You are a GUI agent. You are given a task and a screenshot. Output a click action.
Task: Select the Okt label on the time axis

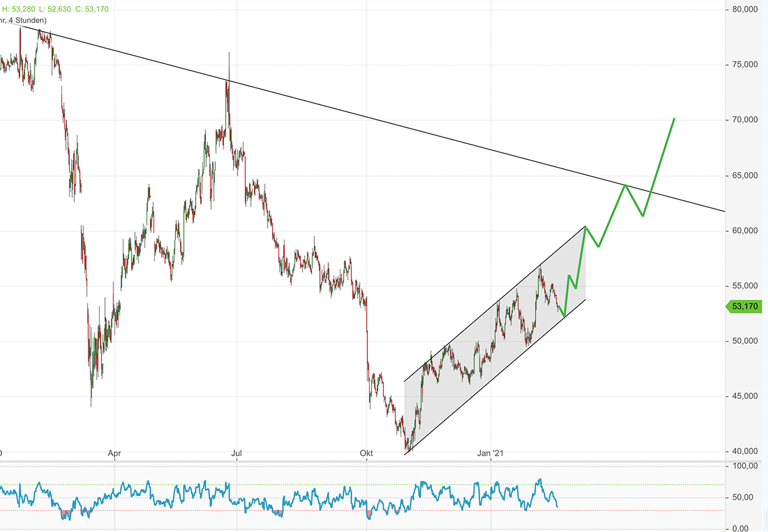(x=365, y=453)
